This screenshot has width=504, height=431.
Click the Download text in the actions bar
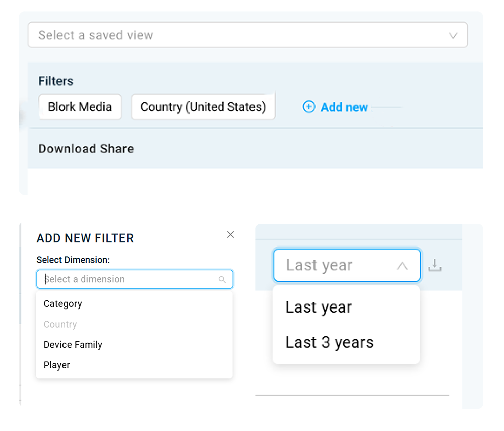(x=67, y=149)
